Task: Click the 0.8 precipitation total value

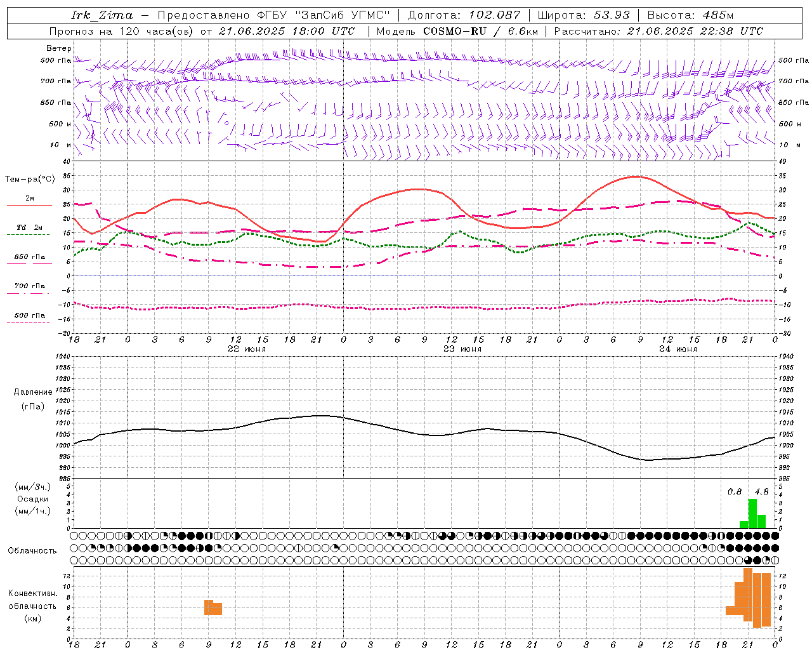Action: pos(735,492)
